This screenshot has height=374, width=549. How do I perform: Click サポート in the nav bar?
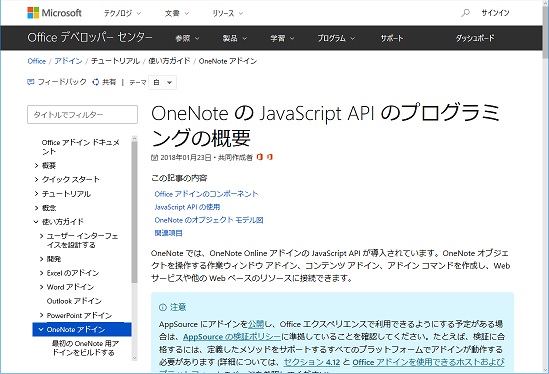pyautogui.click(x=392, y=38)
